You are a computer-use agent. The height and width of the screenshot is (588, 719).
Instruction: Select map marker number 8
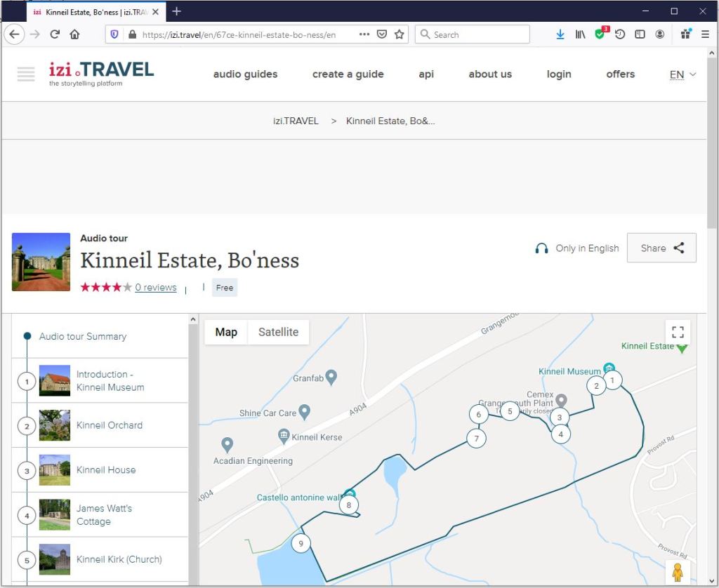[x=349, y=505]
